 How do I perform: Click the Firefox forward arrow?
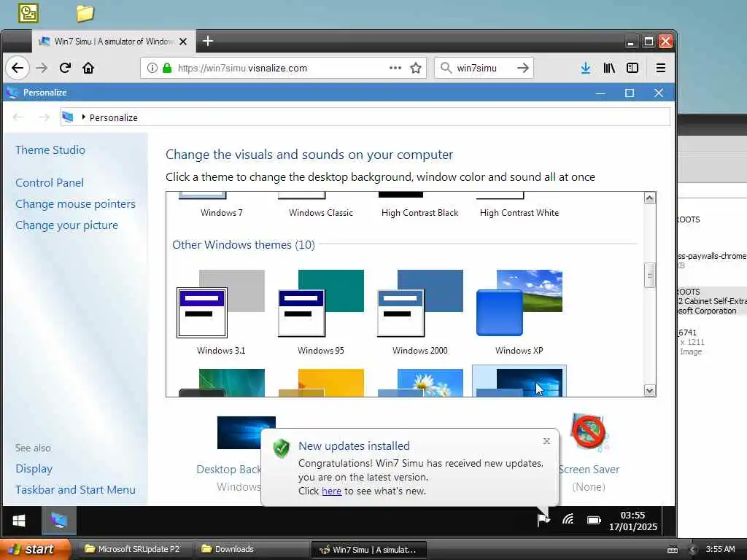point(42,68)
